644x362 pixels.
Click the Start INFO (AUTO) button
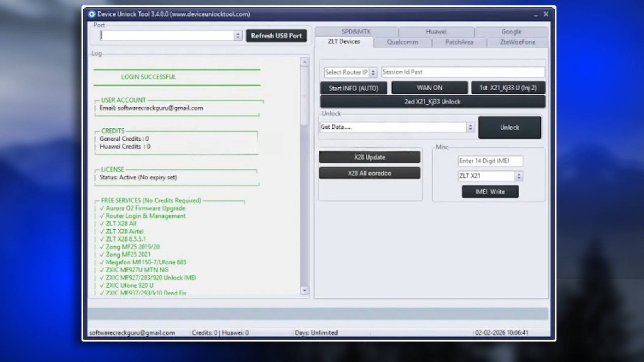click(x=353, y=88)
